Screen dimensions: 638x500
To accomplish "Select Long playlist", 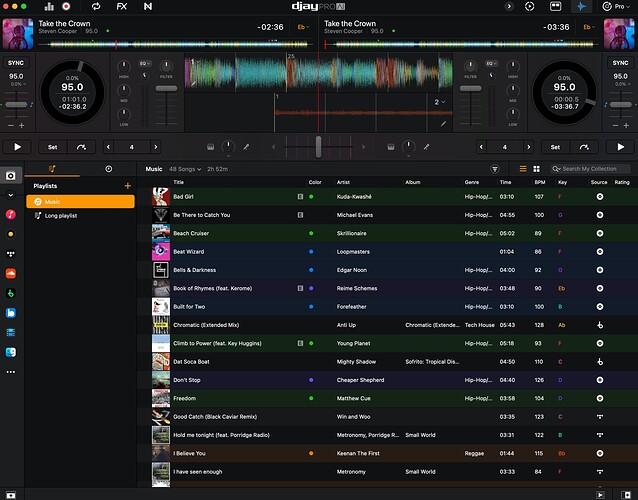I will [x=80, y=216].
